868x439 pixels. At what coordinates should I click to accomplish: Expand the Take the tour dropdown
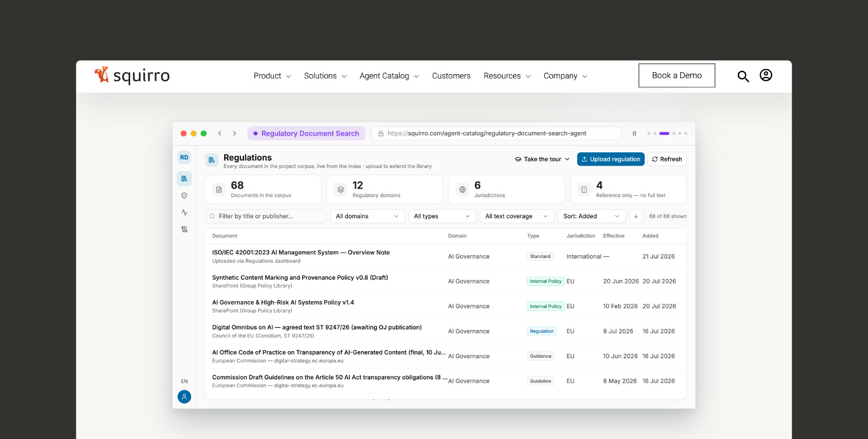click(x=542, y=159)
